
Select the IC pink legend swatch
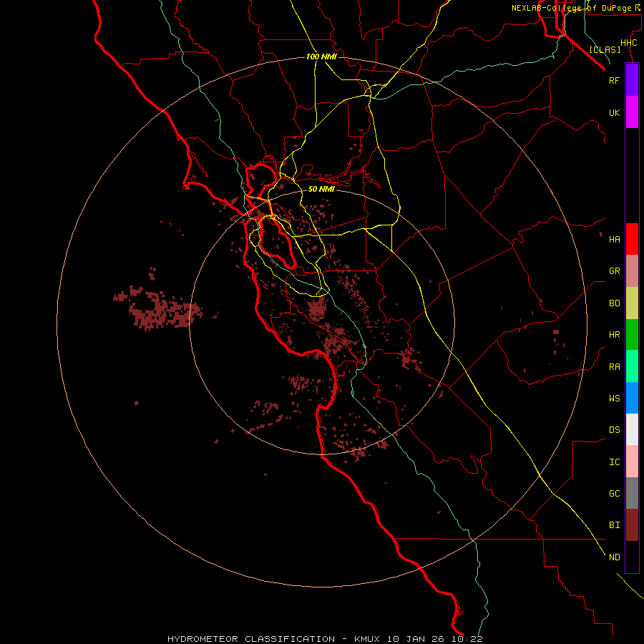pyautogui.click(x=632, y=462)
